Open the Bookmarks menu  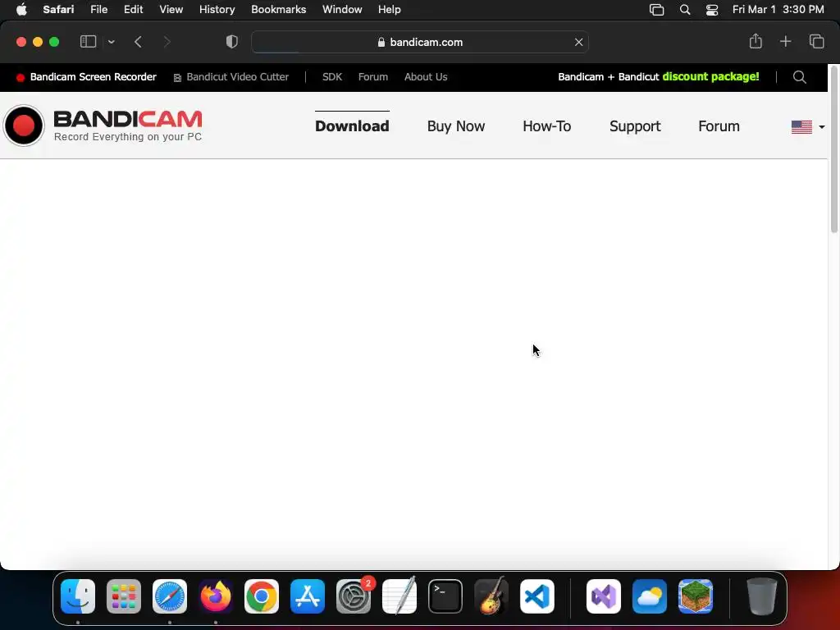pyautogui.click(x=279, y=10)
